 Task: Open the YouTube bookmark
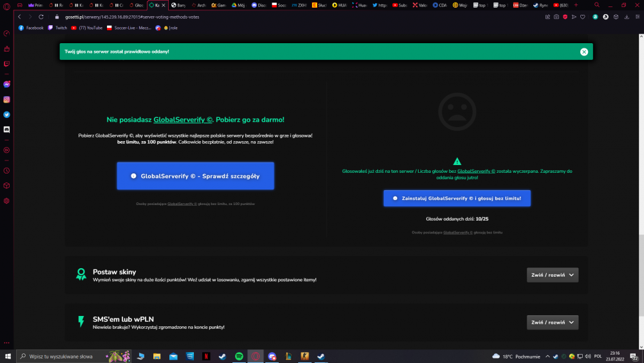pos(87,28)
